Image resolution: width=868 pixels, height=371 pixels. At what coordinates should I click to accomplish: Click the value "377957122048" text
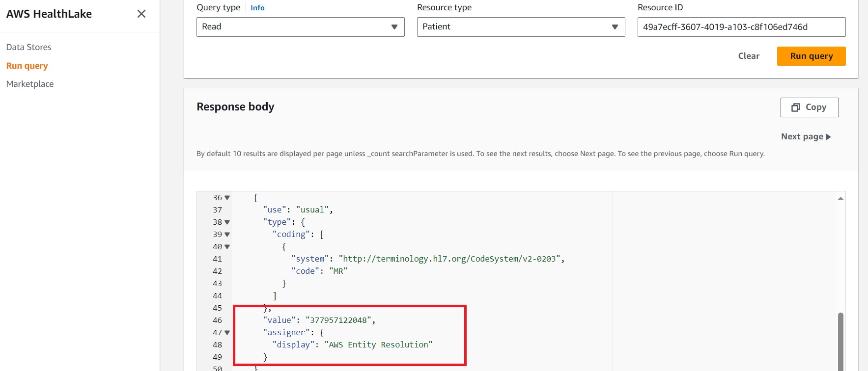coord(338,320)
